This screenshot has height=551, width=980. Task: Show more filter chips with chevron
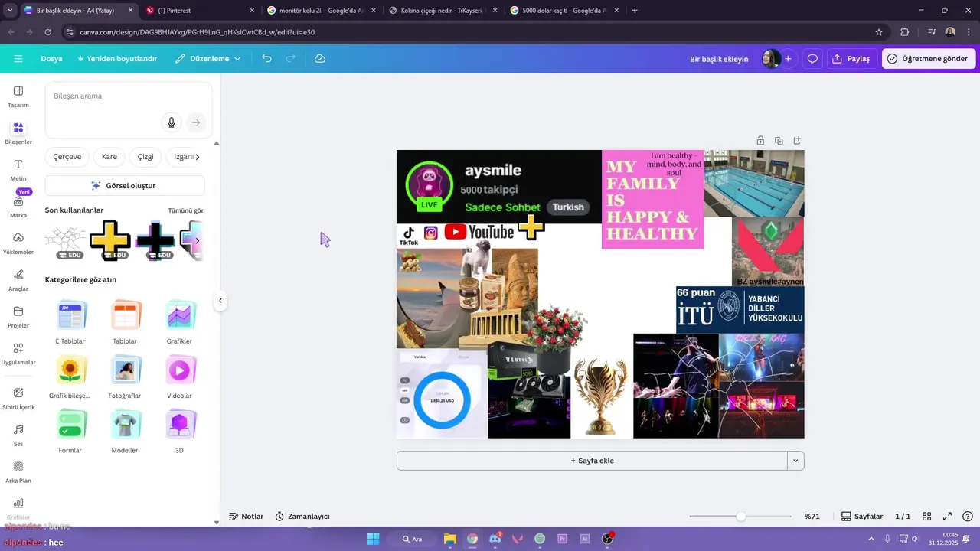tap(198, 157)
